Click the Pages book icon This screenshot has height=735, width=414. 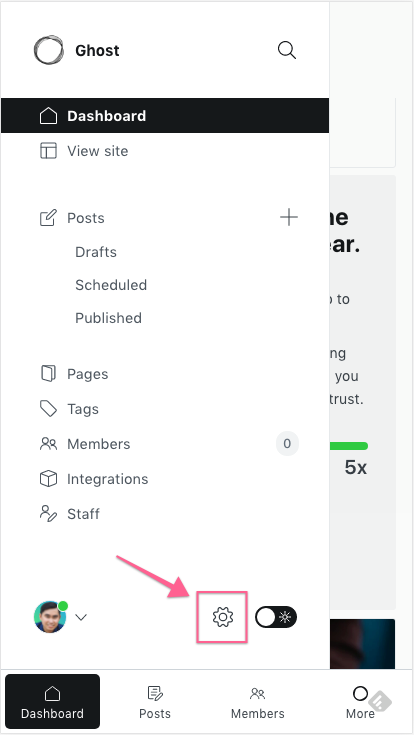(48, 374)
